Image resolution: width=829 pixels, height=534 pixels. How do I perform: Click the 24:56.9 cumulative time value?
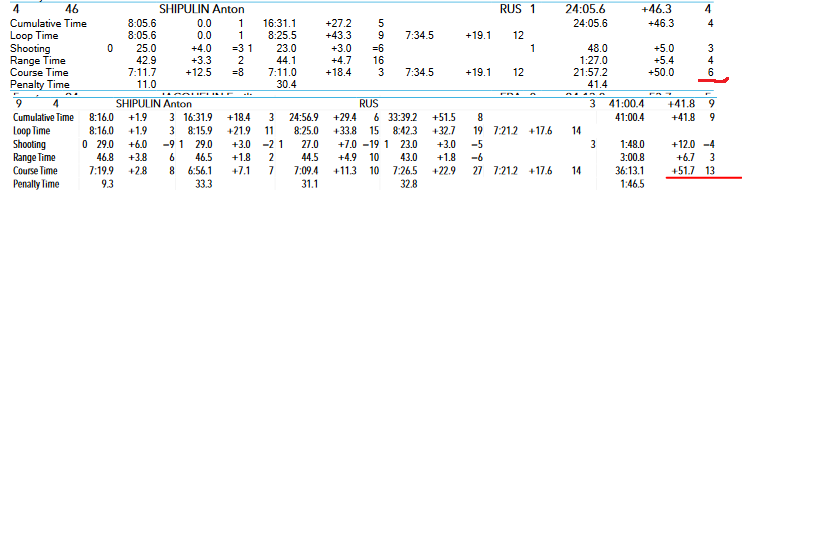coord(307,118)
